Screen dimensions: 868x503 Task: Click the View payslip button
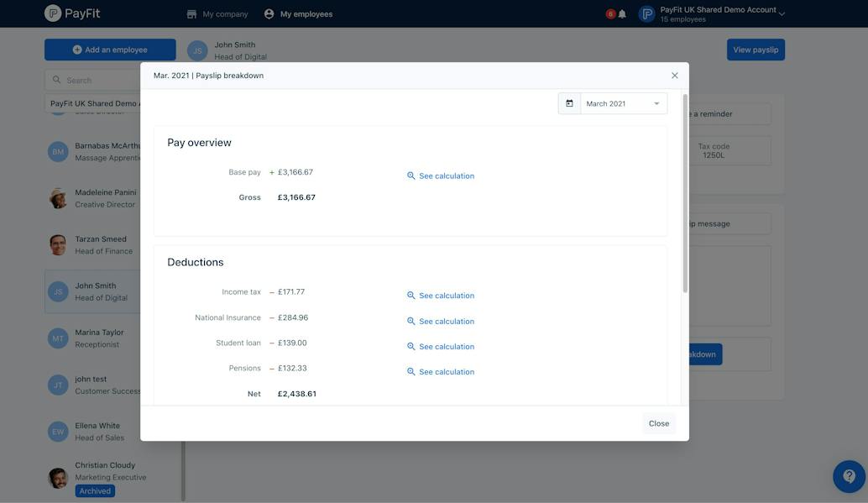pos(756,50)
